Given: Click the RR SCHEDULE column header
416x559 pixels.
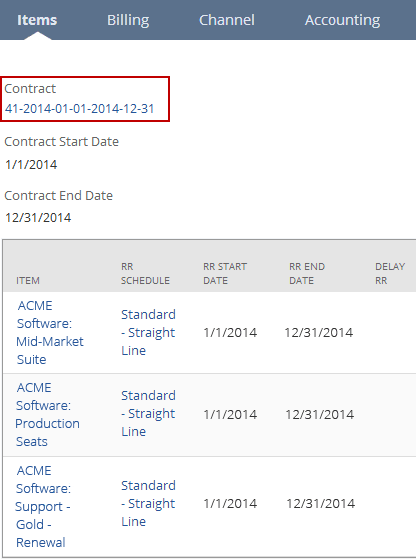Looking at the screenshot, I should [x=145, y=273].
